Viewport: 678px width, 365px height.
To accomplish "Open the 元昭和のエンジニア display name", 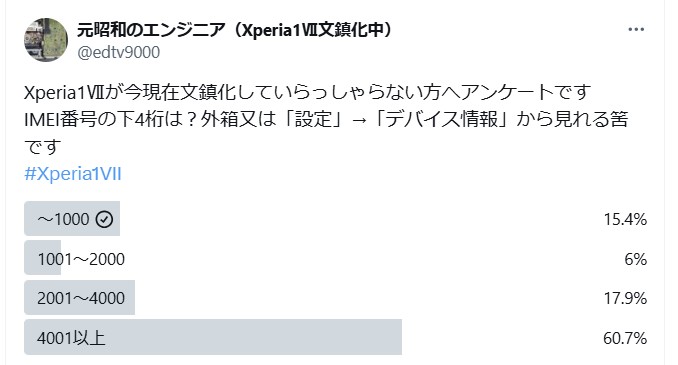I will coord(151,29).
